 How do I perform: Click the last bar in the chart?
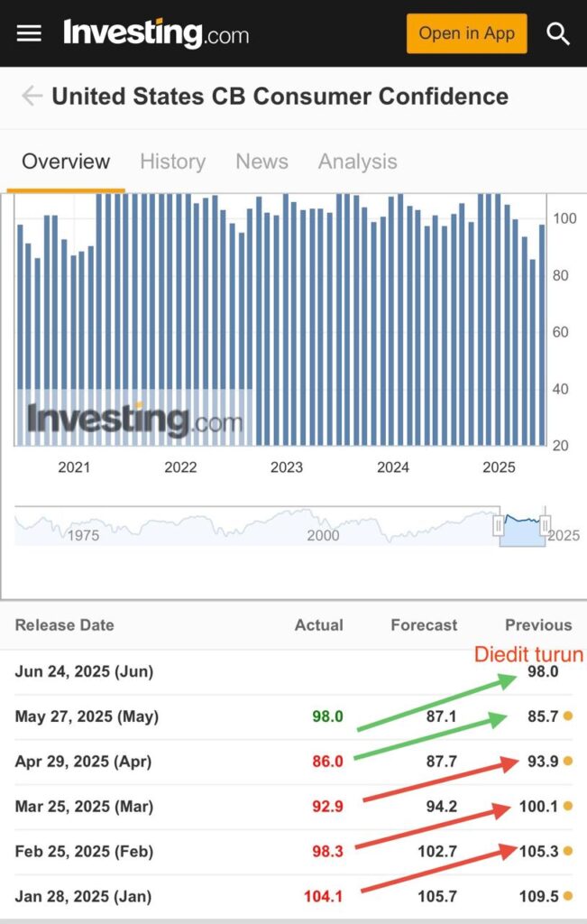(x=542, y=335)
